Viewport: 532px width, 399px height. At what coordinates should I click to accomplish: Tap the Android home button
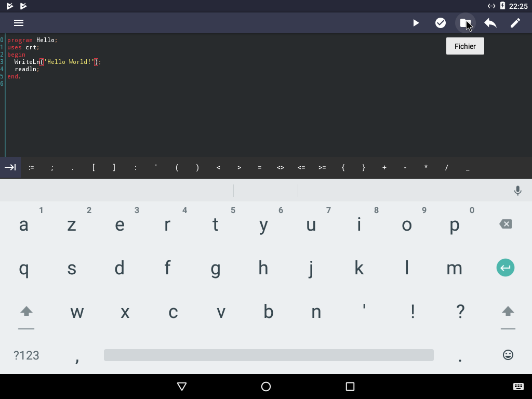266,387
